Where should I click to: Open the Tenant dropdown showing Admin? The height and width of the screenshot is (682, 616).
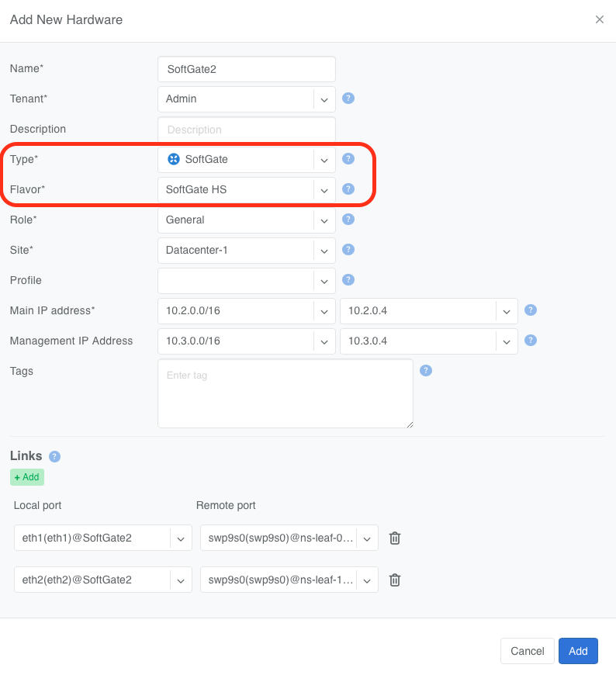(x=246, y=99)
